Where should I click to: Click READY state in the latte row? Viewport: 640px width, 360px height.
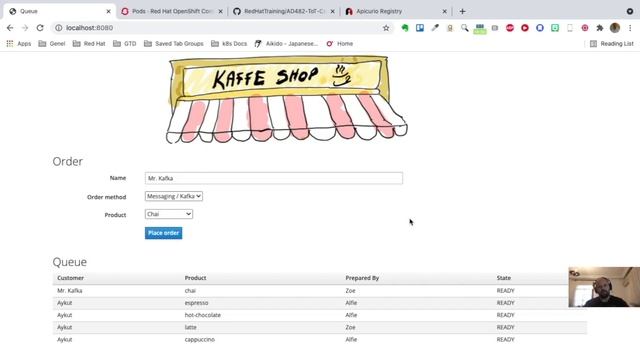pos(505,327)
